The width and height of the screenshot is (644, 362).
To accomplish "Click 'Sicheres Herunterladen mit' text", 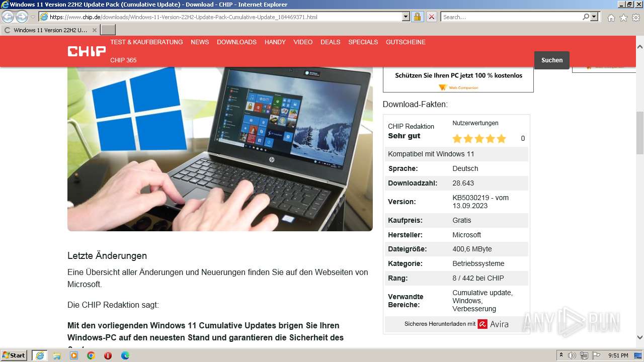I will pyautogui.click(x=440, y=324).
